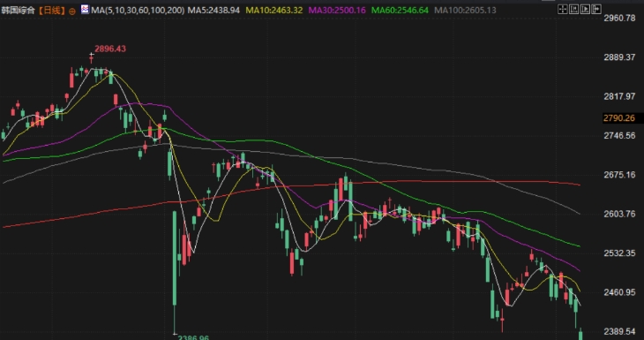The image size is (644, 340).
Task: Click the 2817.97 price axis label
Action: 619,96
